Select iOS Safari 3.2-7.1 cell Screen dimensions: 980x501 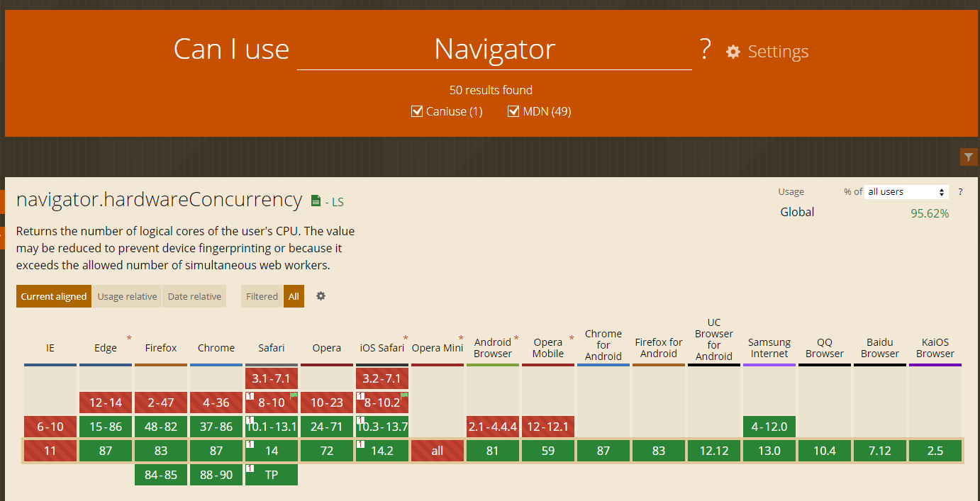(x=382, y=378)
